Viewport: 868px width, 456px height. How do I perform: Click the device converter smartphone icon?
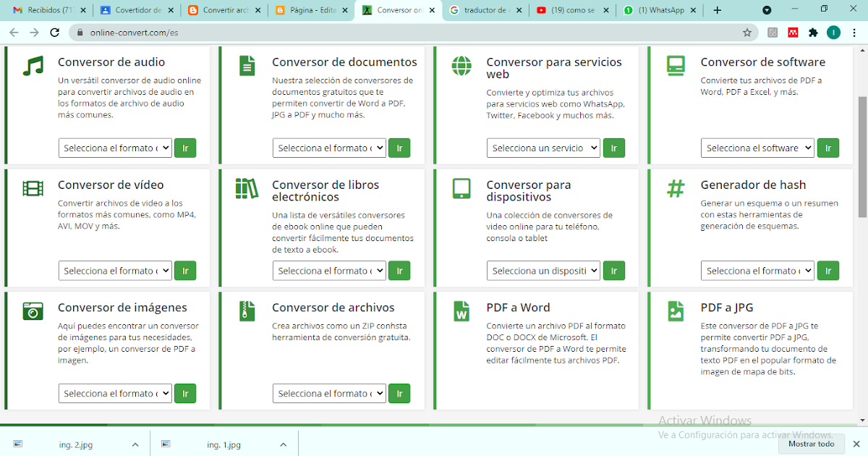point(461,189)
